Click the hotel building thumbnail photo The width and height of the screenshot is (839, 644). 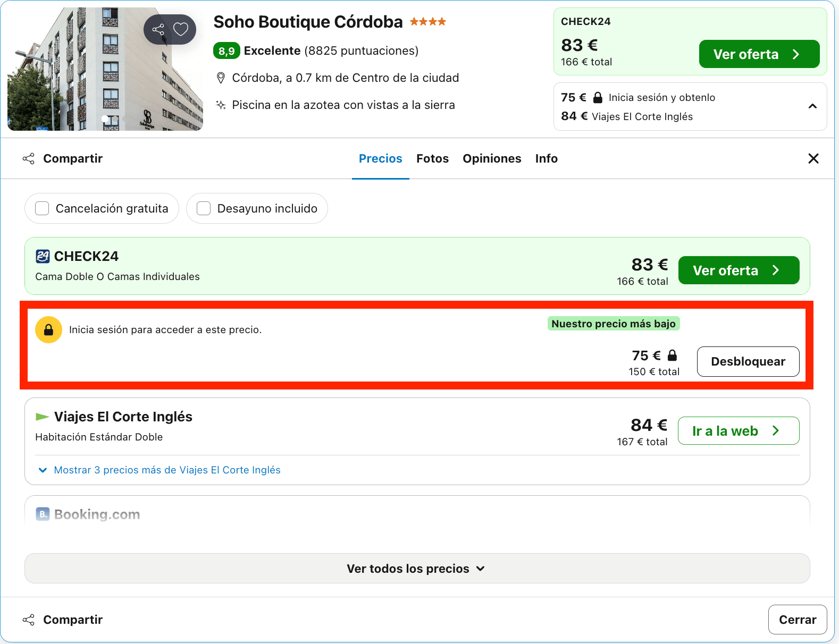[x=105, y=69]
